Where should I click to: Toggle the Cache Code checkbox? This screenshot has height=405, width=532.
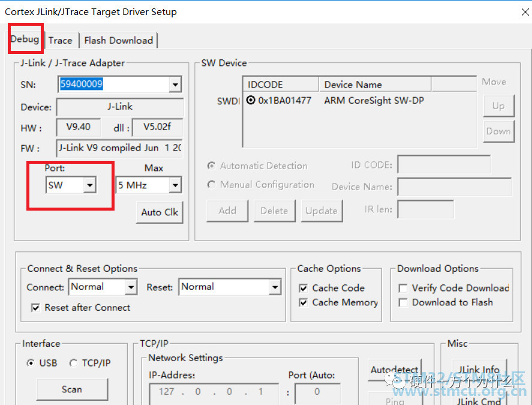(303, 288)
